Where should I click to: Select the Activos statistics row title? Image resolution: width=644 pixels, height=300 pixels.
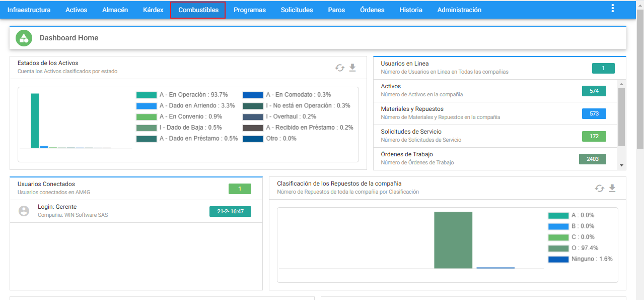(x=391, y=86)
